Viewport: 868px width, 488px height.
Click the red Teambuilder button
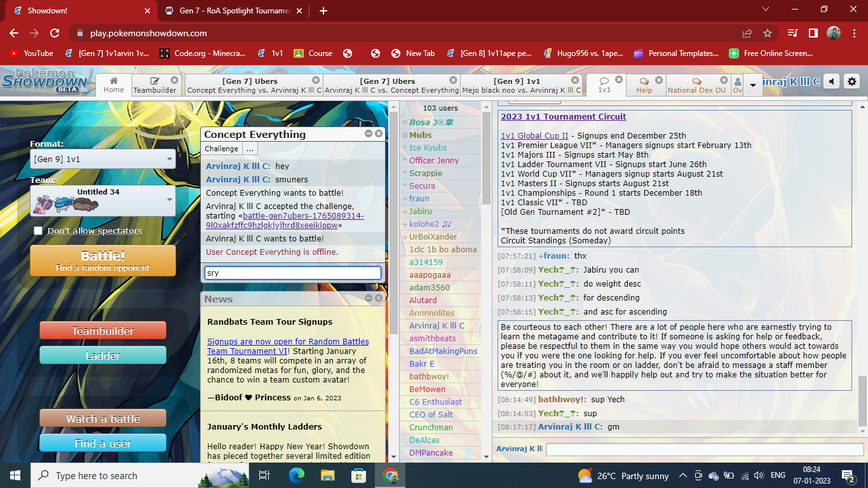click(103, 331)
